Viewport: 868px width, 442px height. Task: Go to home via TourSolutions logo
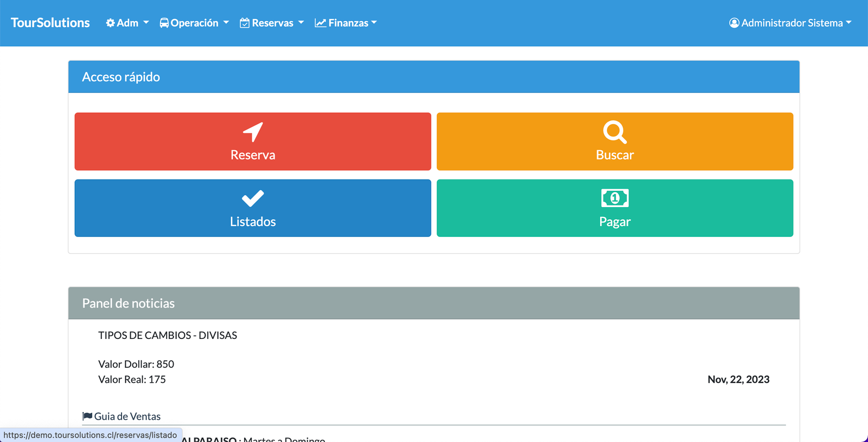tap(50, 23)
